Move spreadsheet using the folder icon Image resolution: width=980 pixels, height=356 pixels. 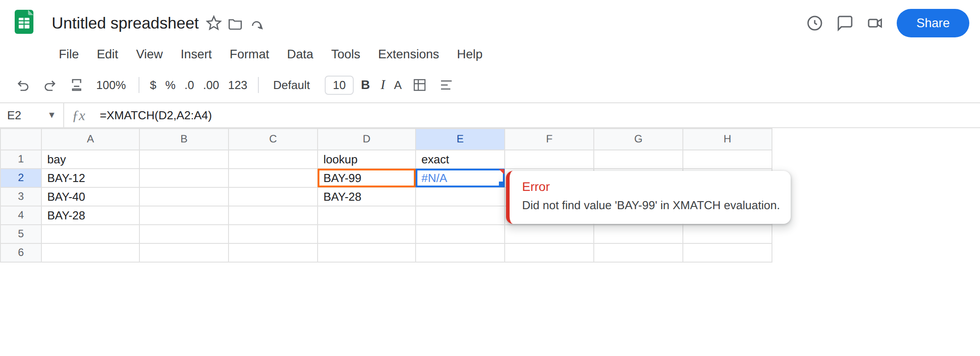click(235, 24)
